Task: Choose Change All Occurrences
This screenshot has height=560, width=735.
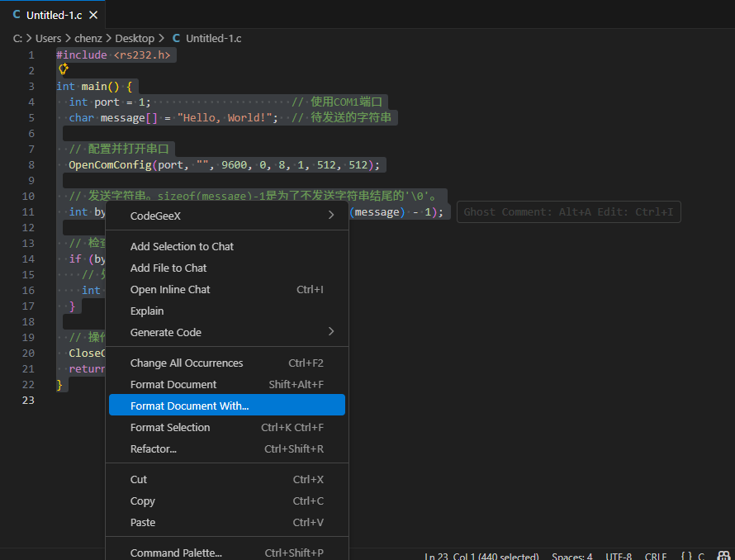Action: click(x=227, y=363)
